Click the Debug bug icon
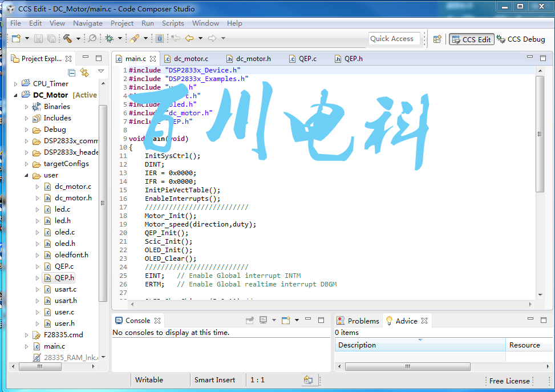The image size is (555, 392). click(109, 38)
